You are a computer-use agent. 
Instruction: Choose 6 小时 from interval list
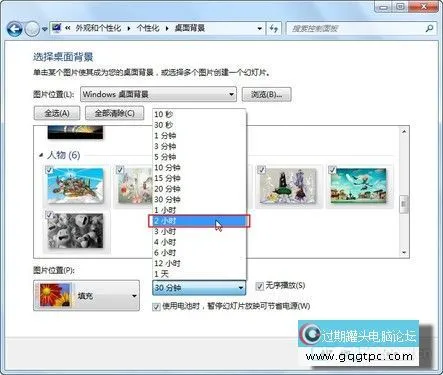[199, 253]
